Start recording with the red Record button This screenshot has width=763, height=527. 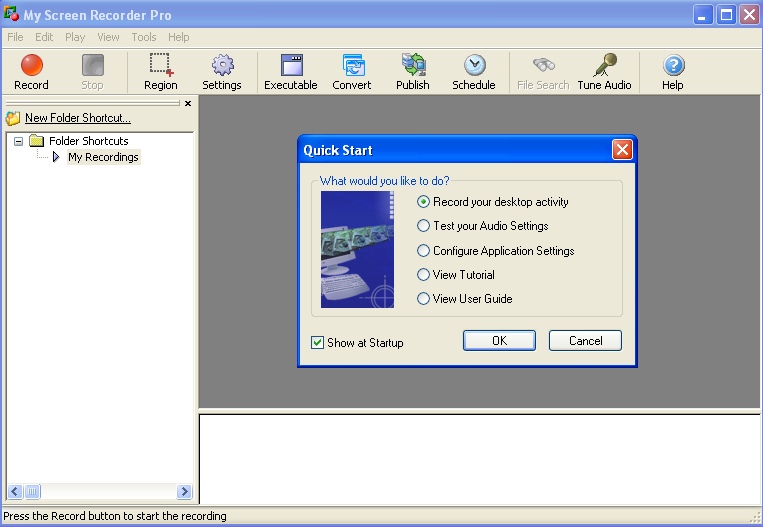(x=32, y=72)
